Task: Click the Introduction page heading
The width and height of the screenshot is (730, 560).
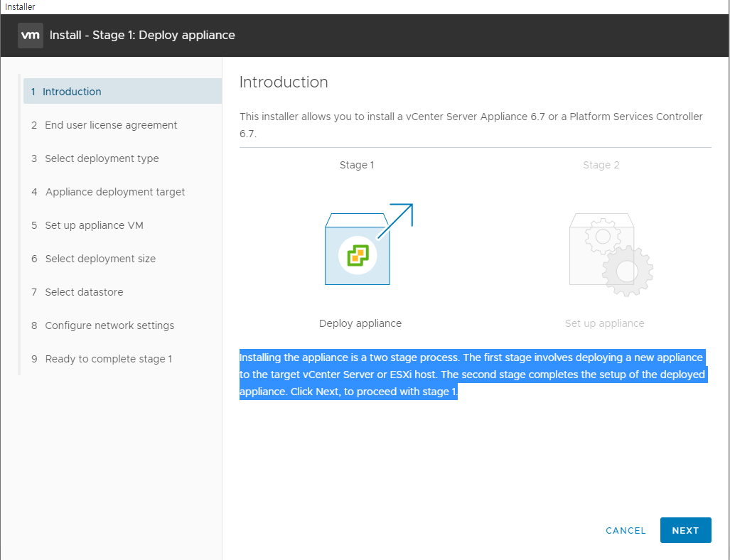Action: 284,82
